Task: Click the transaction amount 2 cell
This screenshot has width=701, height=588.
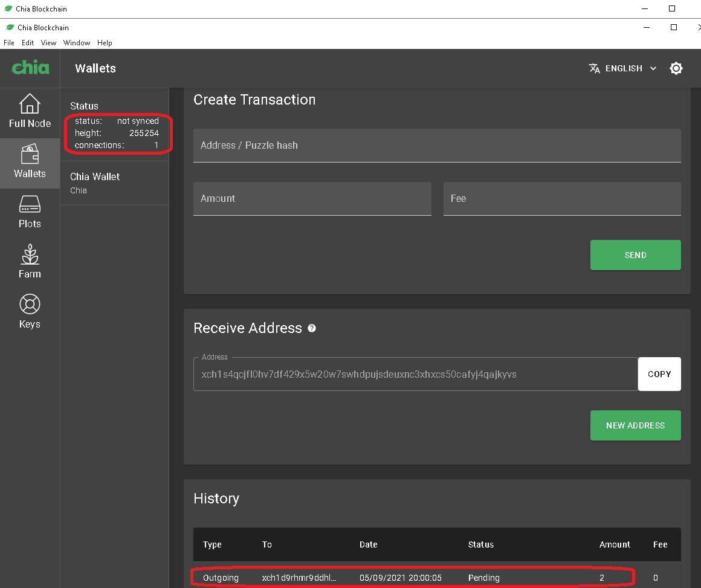Action: (x=602, y=578)
